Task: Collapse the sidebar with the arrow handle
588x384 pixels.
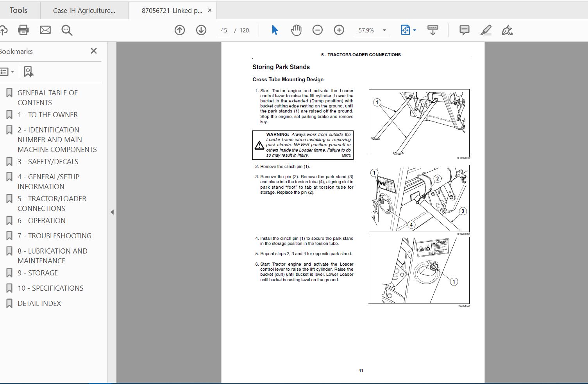Action: click(112, 212)
